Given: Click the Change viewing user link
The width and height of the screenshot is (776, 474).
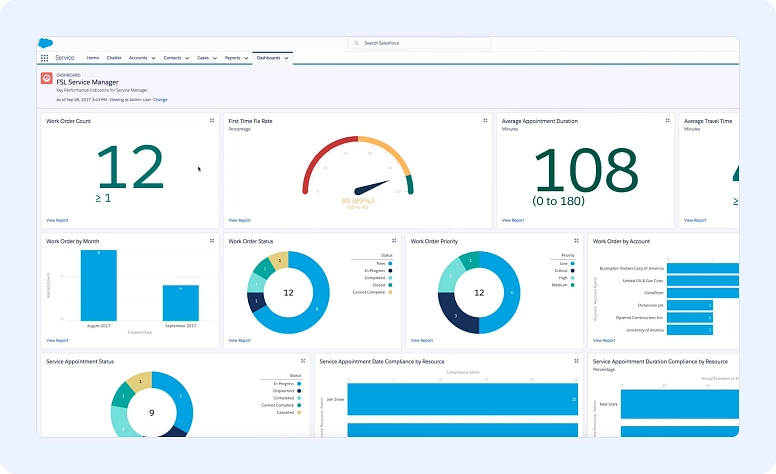Looking at the screenshot, I should point(160,100).
